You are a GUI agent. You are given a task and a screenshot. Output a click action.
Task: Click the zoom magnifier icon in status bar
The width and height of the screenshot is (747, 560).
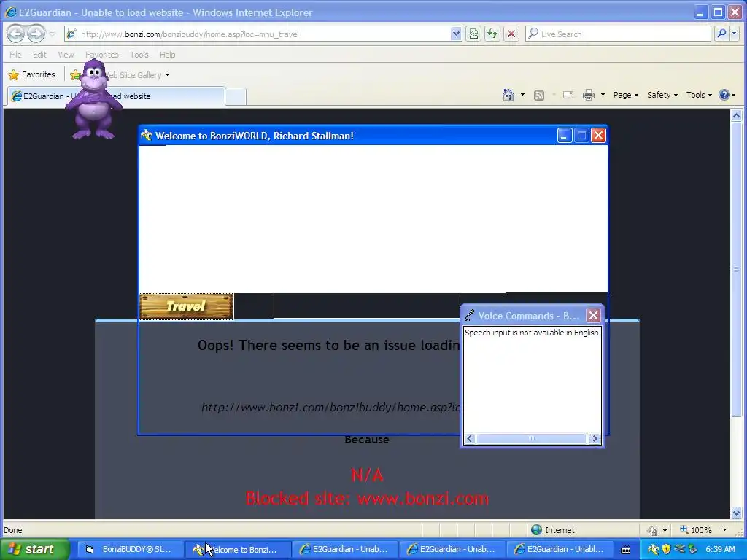(684, 529)
